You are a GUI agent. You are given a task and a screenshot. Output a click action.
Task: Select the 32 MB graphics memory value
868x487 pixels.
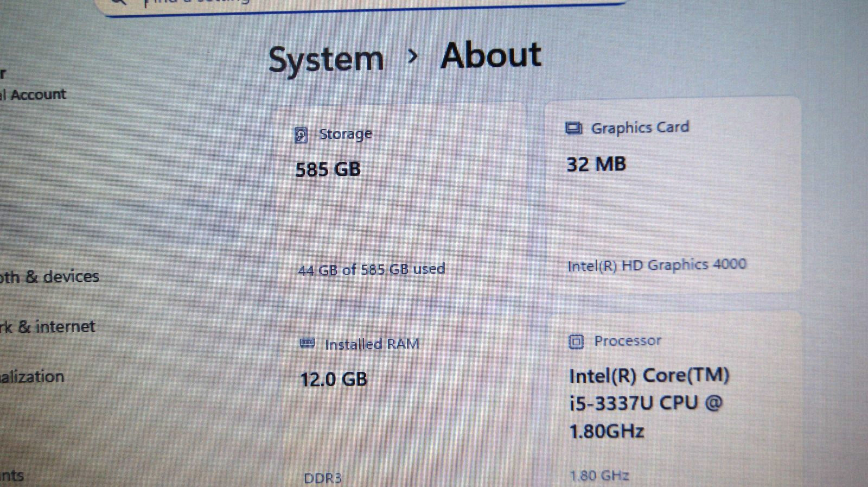coord(596,164)
